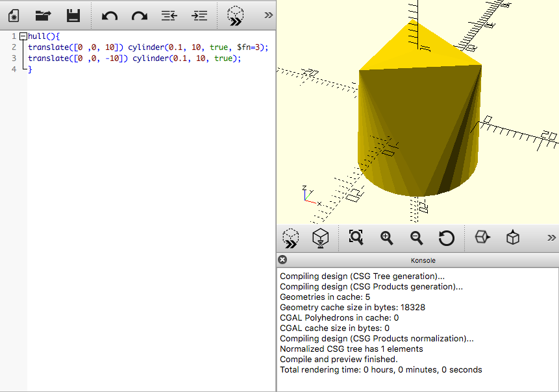Render the design with hourglass cube icon

click(x=321, y=238)
